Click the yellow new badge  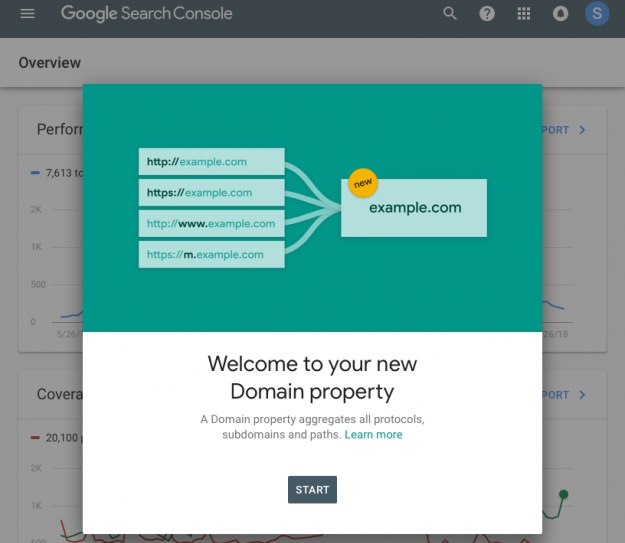[x=363, y=183]
